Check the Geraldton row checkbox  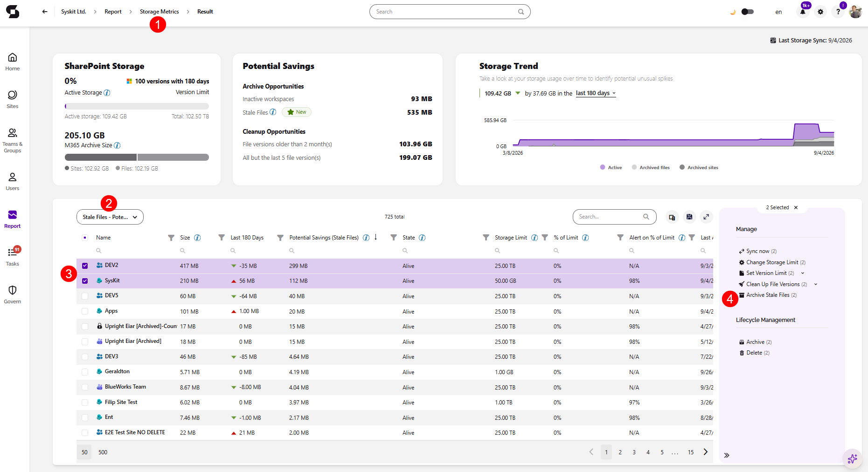click(x=85, y=372)
